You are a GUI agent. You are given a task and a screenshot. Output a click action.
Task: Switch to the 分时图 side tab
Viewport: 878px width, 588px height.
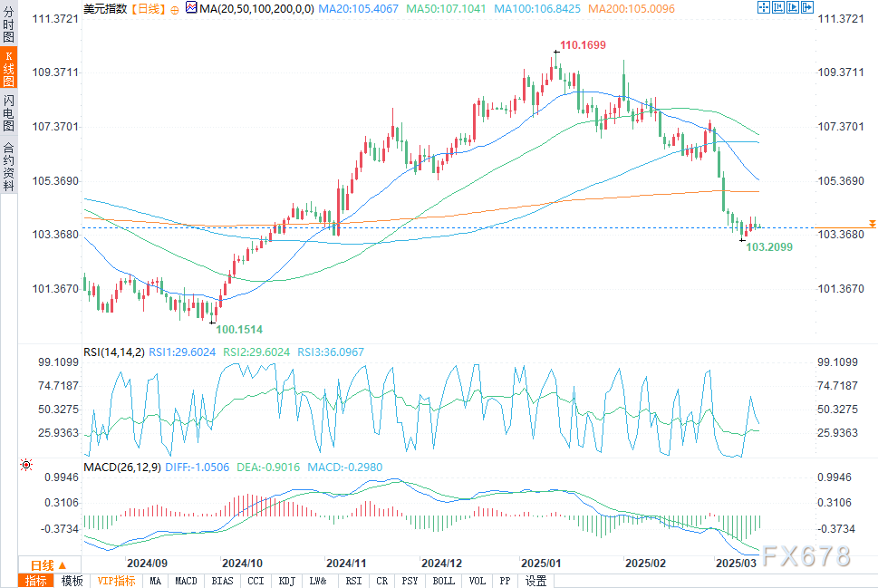(x=8, y=27)
